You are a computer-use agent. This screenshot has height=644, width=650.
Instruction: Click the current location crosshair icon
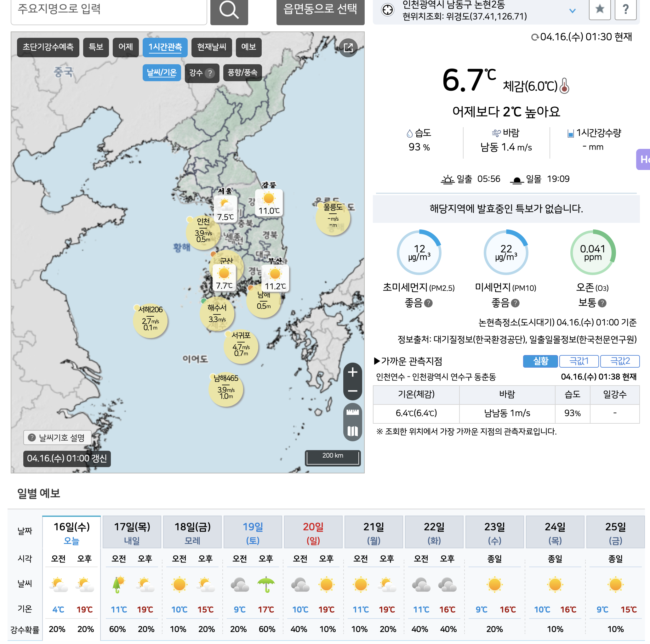pos(388,9)
